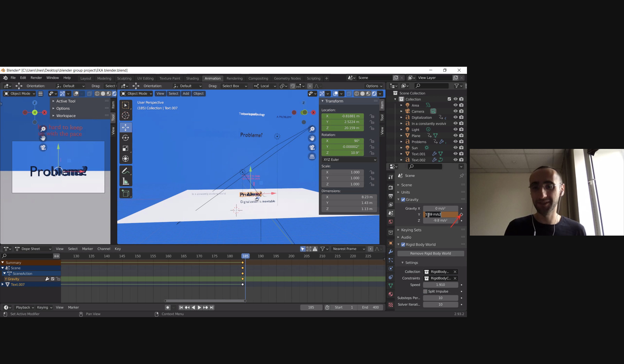Viewport: 624px width, 364px height.
Task: Expand the Keying Sets panel
Action: click(411, 230)
